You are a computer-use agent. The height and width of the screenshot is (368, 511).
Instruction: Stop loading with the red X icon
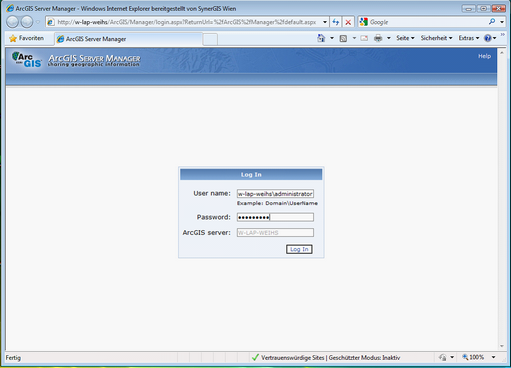(348, 22)
